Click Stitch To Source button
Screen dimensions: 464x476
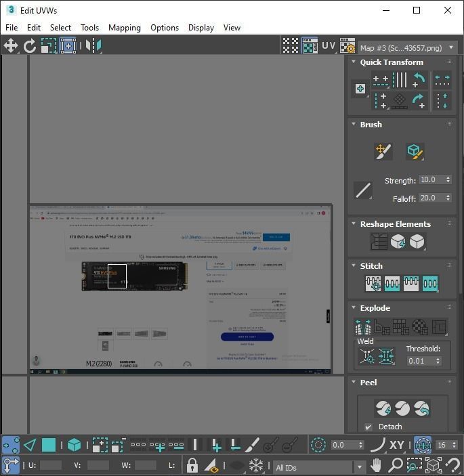411,284
